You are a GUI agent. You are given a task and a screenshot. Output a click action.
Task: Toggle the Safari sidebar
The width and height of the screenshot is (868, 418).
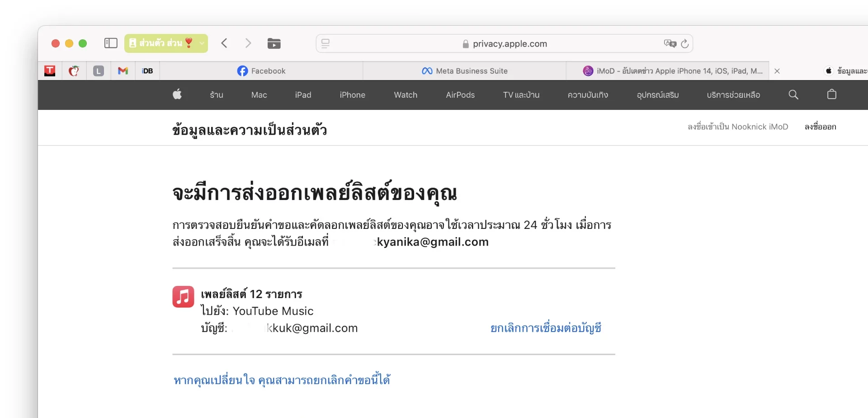tap(111, 43)
